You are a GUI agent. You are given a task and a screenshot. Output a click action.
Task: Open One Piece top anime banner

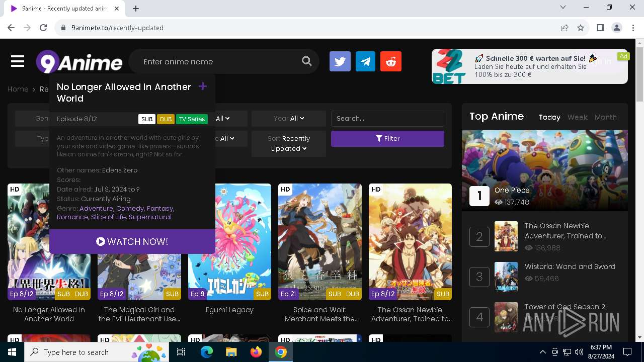(x=545, y=171)
